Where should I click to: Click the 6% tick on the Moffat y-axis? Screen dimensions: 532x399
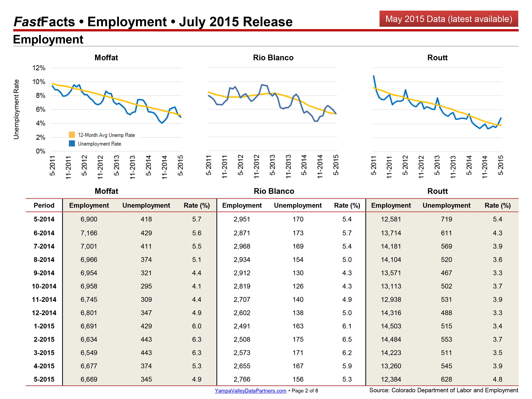click(x=40, y=109)
